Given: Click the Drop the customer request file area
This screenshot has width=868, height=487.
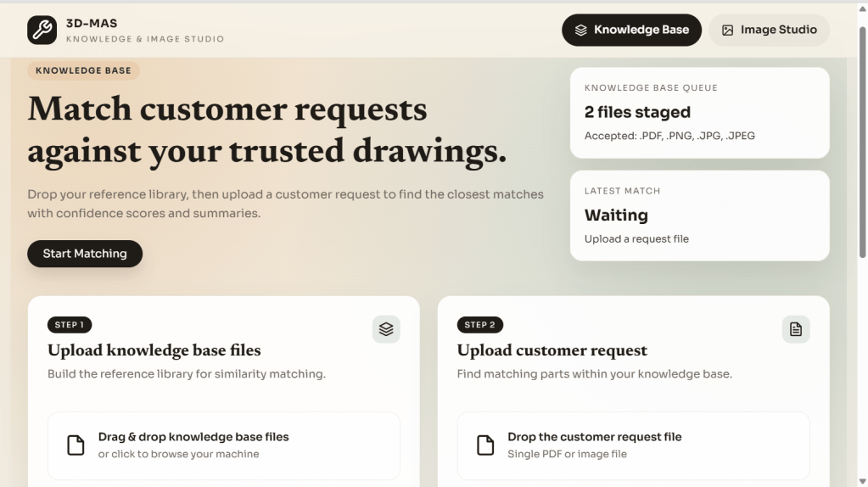Looking at the screenshot, I should [x=633, y=445].
